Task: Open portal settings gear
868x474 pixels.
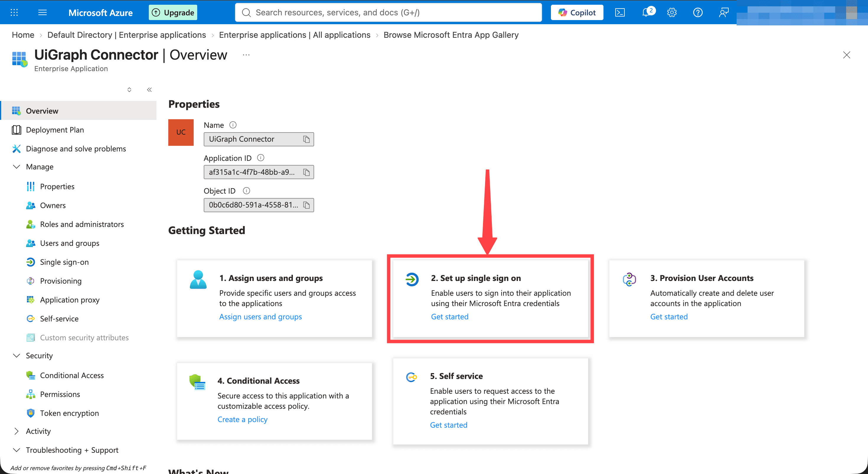Action: click(672, 12)
